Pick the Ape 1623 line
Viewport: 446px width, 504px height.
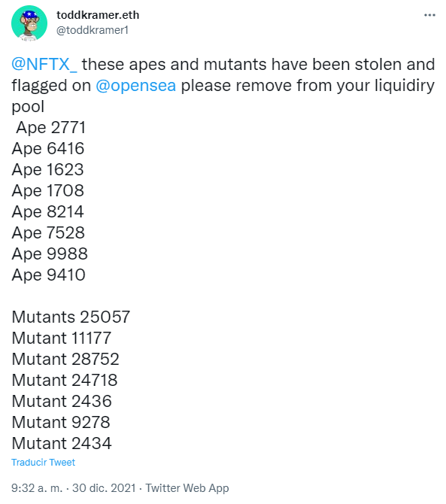click(x=47, y=170)
